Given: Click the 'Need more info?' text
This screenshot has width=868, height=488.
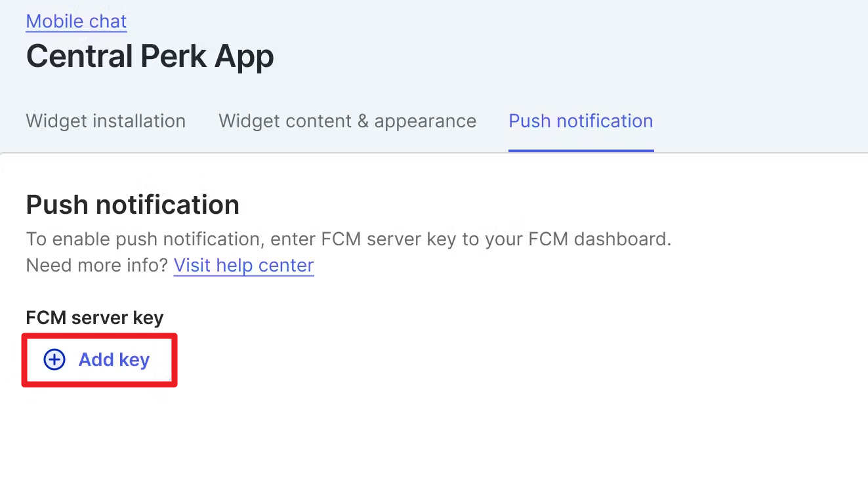Looking at the screenshot, I should pyautogui.click(x=97, y=266).
